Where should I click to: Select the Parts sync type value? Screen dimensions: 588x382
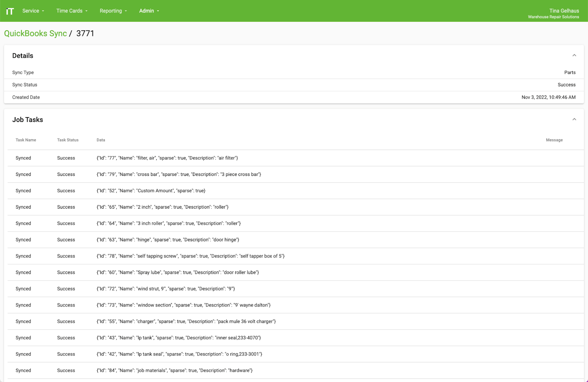[x=570, y=72]
